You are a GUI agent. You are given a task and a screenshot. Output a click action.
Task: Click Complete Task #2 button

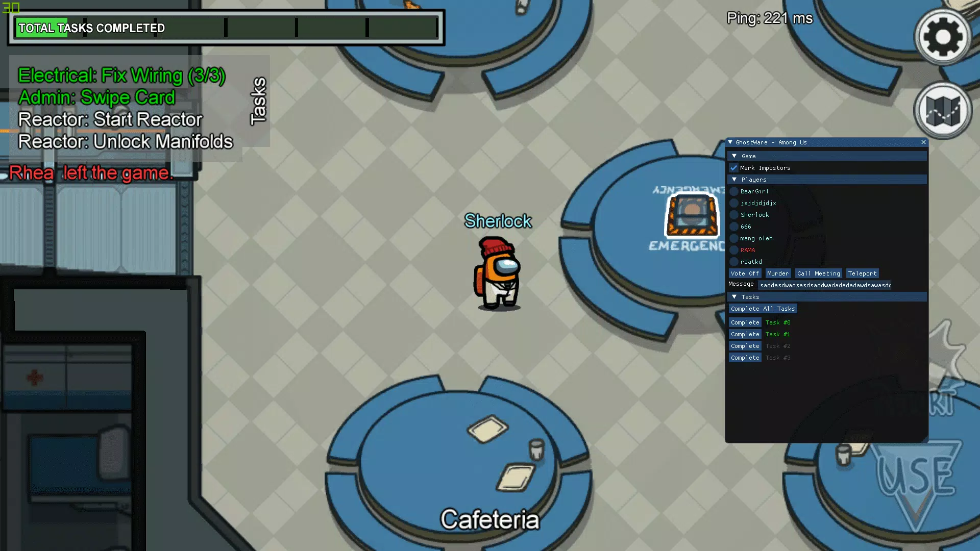[x=745, y=345]
